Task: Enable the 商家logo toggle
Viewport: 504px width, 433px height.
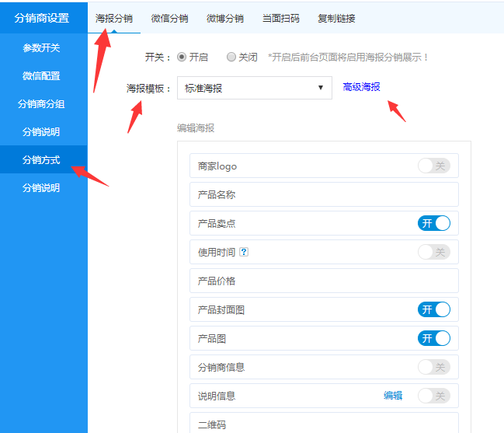Action: (433, 166)
